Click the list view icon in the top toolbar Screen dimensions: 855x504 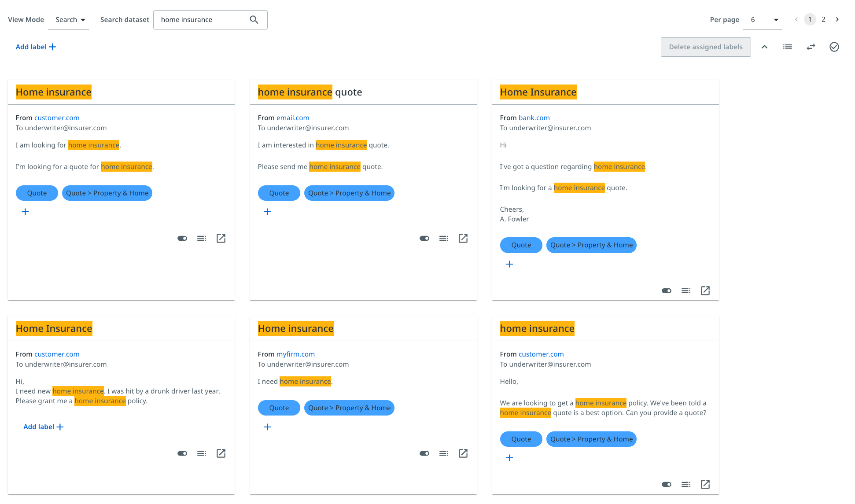(x=788, y=47)
